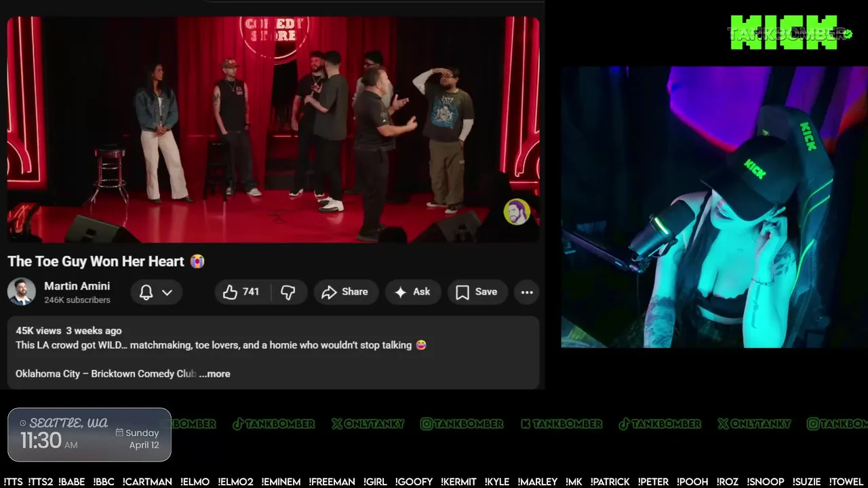Open the Share dialog
868x488 pixels.
[344, 292]
